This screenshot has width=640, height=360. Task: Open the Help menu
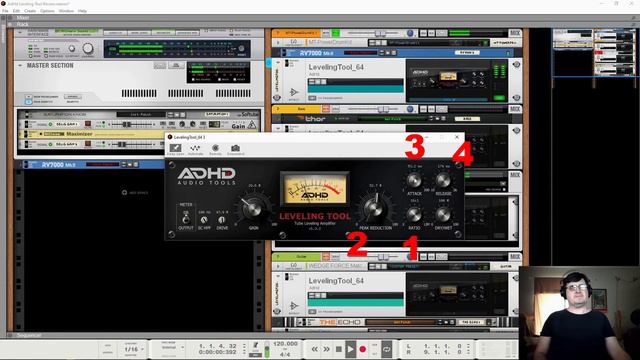(x=82, y=11)
